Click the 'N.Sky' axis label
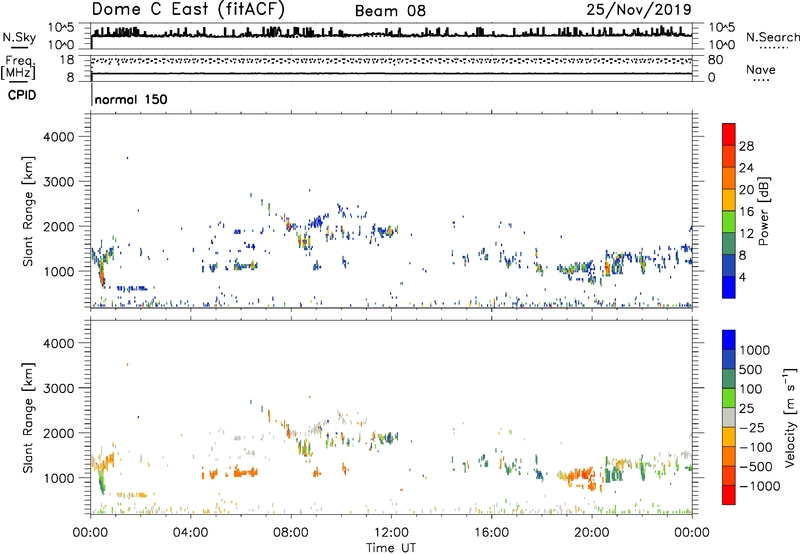The height and width of the screenshot is (554, 800). click(19, 37)
